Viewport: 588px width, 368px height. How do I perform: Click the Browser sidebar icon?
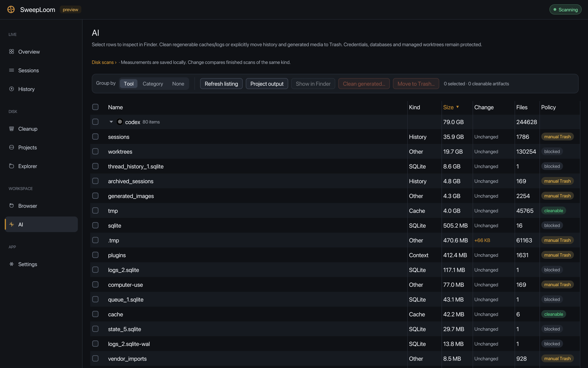click(x=11, y=206)
